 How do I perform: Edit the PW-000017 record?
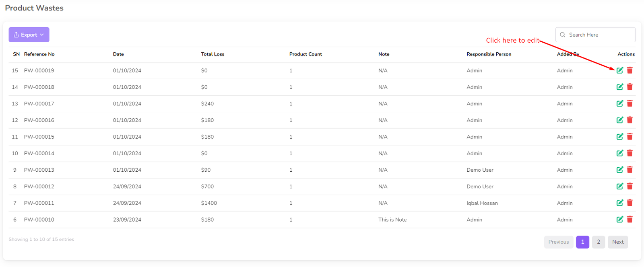(619, 103)
